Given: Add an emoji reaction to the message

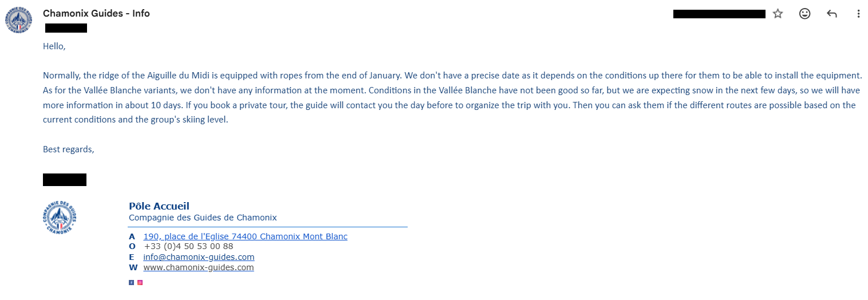Looking at the screenshot, I should pos(804,14).
